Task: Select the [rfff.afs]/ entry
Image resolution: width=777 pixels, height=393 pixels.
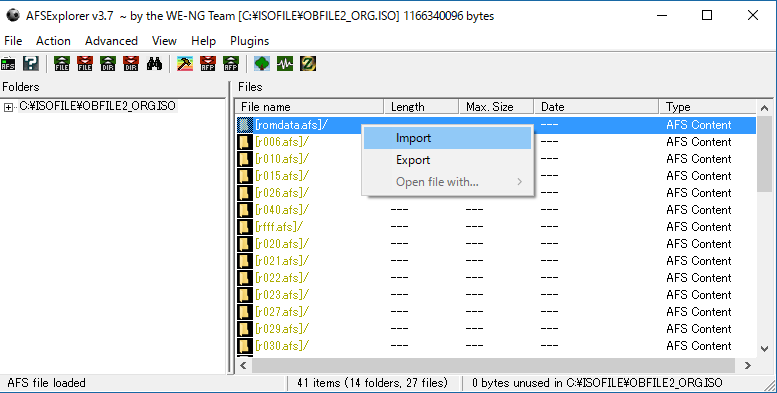Action: [279, 227]
